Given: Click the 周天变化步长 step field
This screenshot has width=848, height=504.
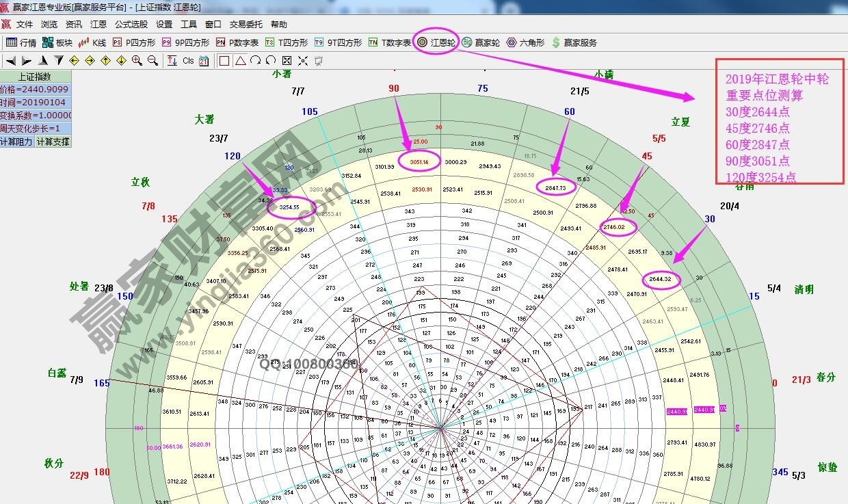Looking at the screenshot, I should coord(35,129).
